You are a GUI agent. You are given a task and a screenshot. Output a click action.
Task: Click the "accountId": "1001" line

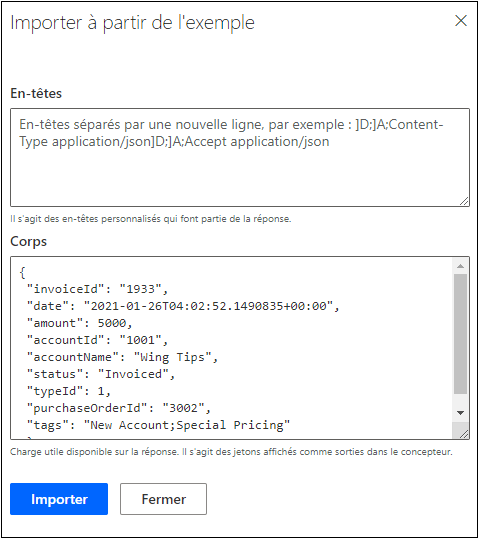tap(97, 340)
